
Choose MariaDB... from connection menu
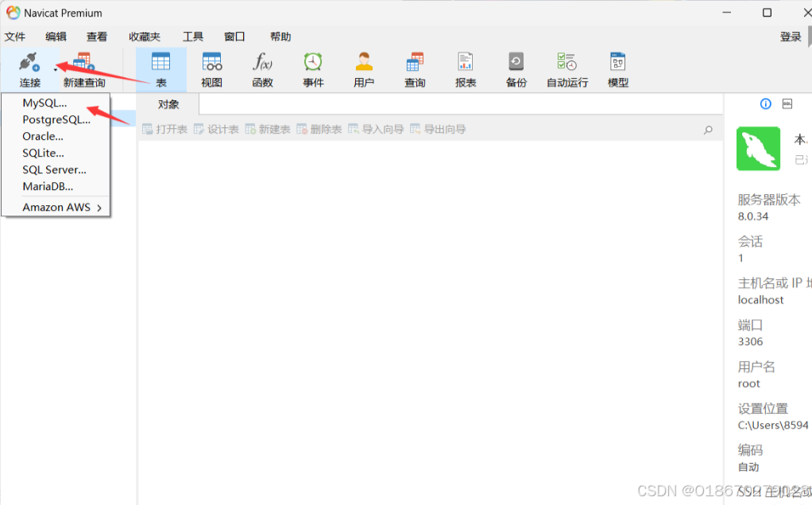point(56,186)
